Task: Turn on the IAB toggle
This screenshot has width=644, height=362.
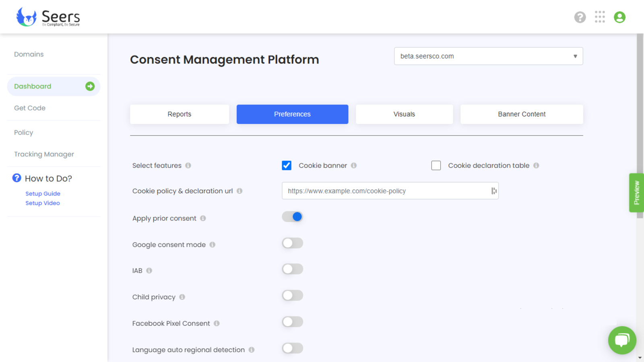Action: coord(292,269)
